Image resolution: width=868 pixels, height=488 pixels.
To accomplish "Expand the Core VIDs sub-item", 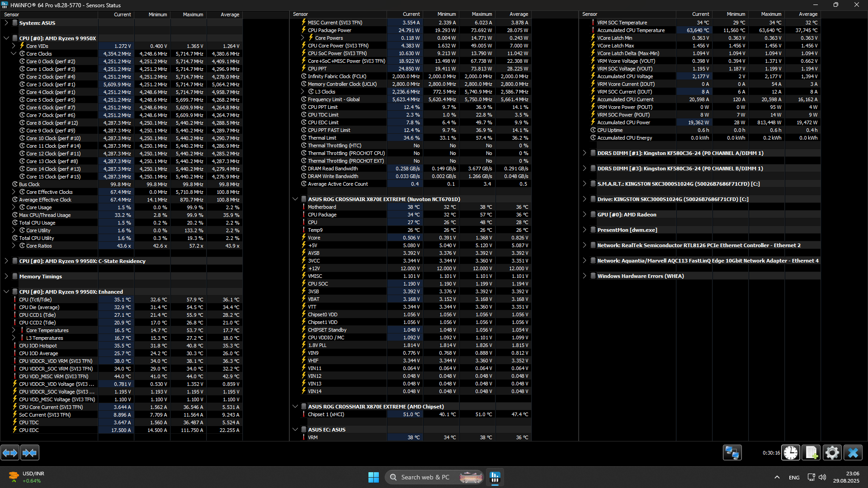I will 14,46.
